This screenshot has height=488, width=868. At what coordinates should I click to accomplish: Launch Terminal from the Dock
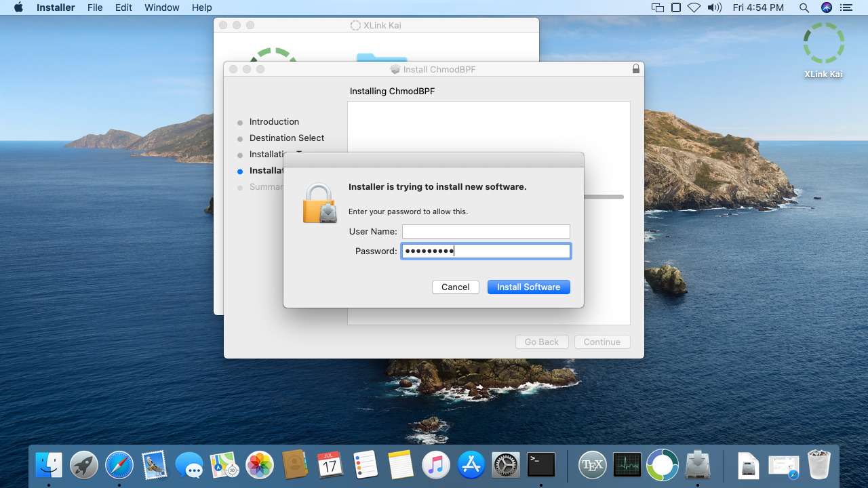pyautogui.click(x=541, y=465)
